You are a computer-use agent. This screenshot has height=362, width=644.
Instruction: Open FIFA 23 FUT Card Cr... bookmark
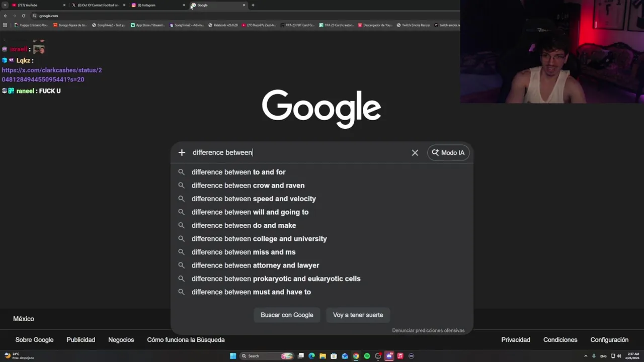pos(298,25)
